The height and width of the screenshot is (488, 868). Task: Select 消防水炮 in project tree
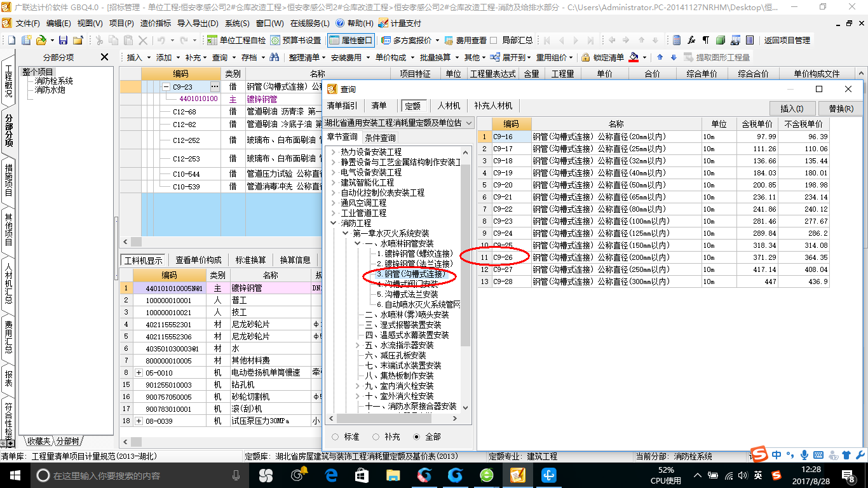pos(50,90)
